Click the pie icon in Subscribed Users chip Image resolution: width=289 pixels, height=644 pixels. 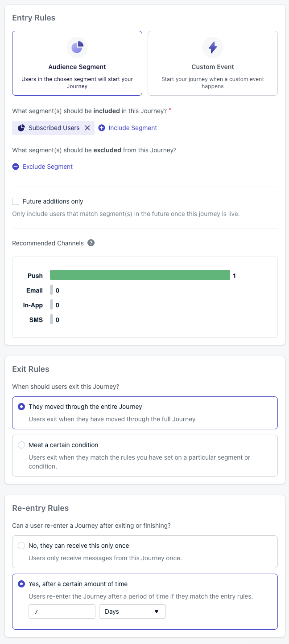tap(21, 128)
